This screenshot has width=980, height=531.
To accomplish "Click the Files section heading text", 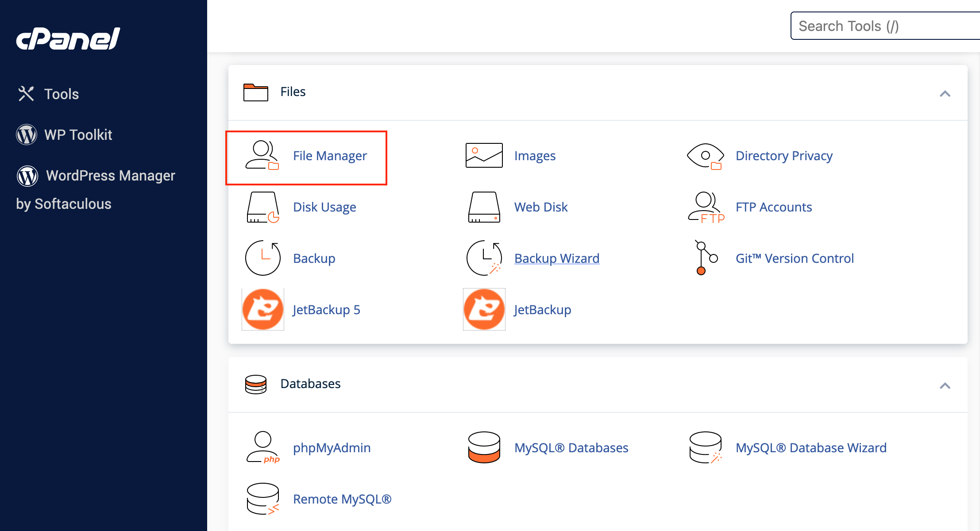I will [293, 92].
